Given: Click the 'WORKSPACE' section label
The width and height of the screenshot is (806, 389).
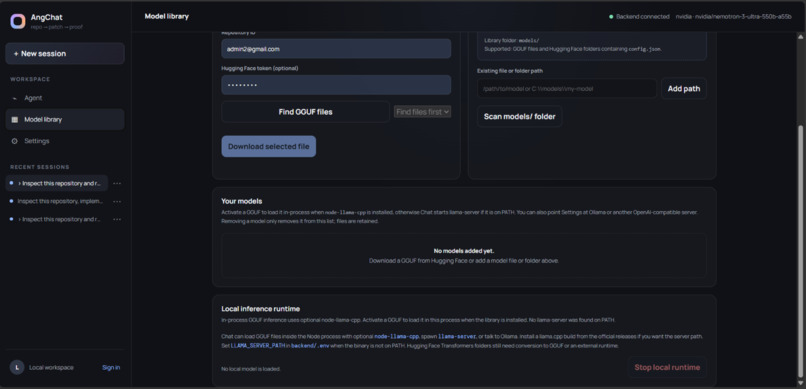Looking at the screenshot, I should [30, 79].
